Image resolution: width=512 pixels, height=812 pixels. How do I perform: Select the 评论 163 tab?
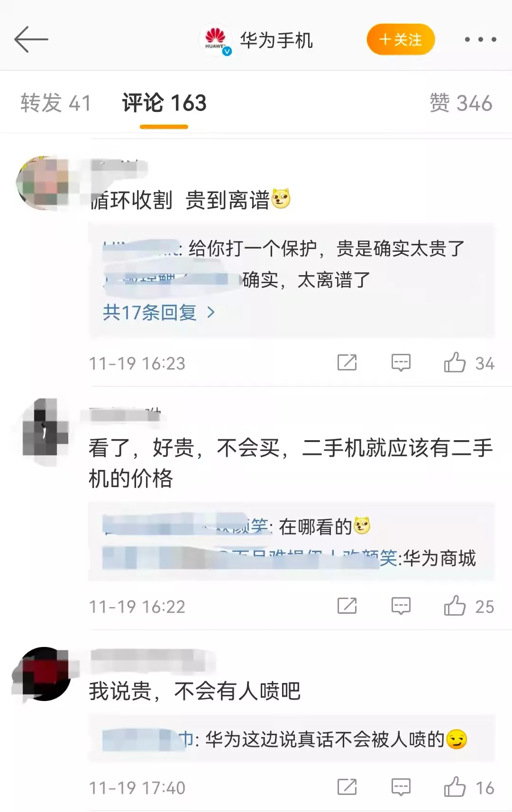pyautogui.click(x=164, y=103)
